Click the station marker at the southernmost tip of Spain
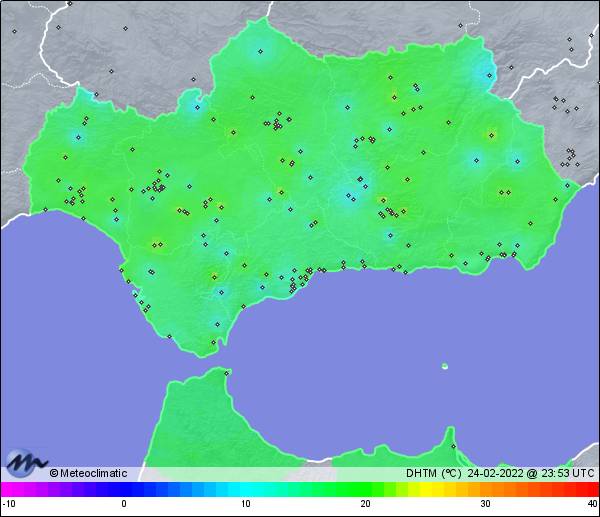The height and width of the screenshot is (517, 600). (212, 342)
